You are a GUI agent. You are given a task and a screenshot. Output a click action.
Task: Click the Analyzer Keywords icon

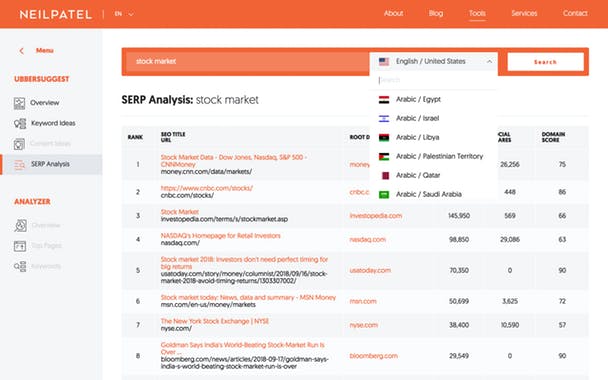[20, 266]
